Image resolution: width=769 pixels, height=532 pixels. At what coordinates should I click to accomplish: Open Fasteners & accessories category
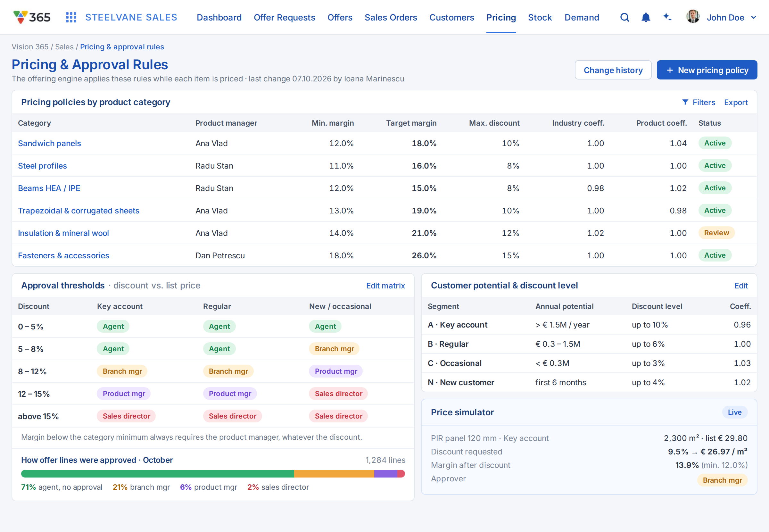(x=63, y=255)
